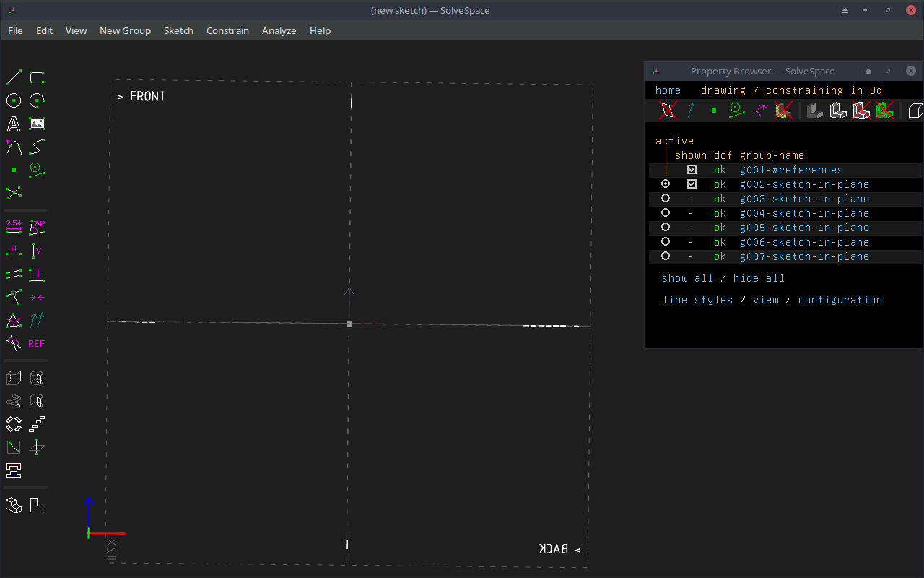Viewport: 924px width, 578px height.
Task: Apply the vertical constraint
Action: click(37, 250)
